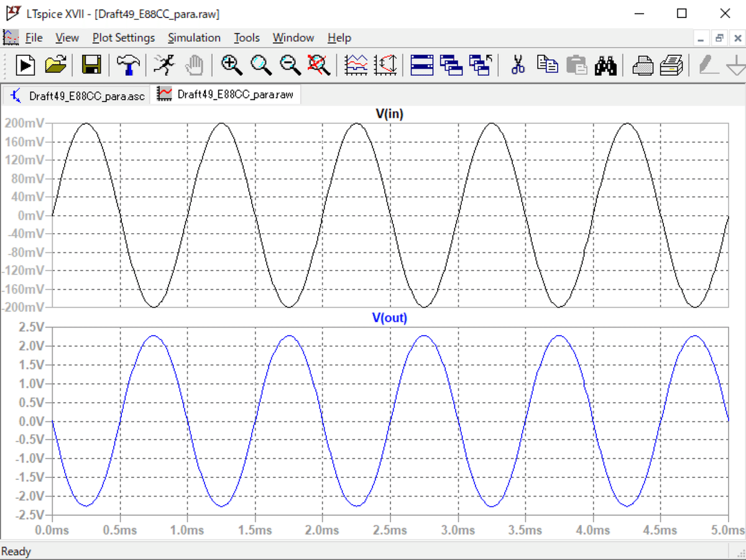The height and width of the screenshot is (560, 746).
Task: Click the 0.0ms time axis label
Action: coord(52,530)
